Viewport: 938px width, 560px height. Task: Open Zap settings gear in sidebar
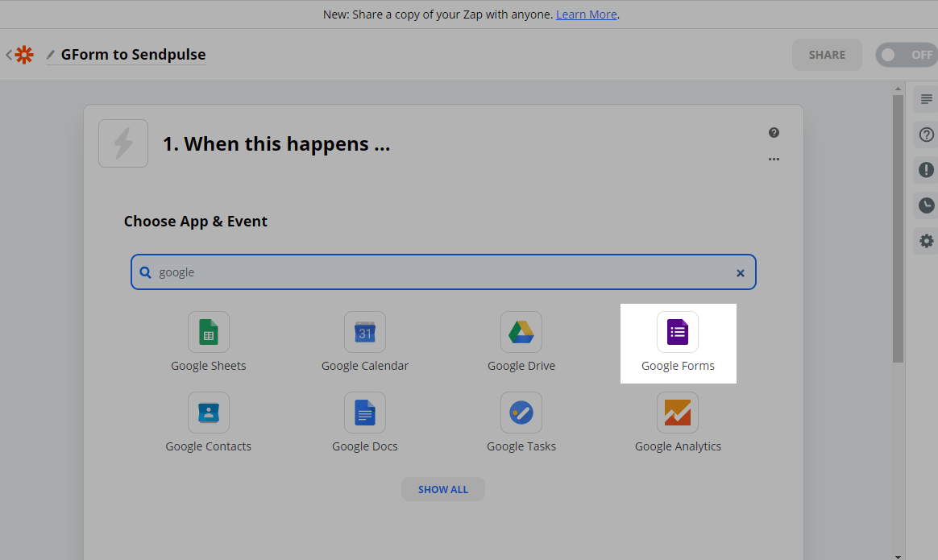[x=926, y=241]
